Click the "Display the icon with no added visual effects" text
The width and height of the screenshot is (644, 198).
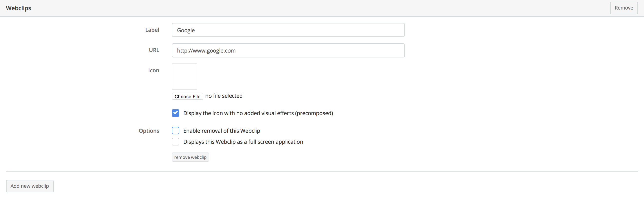pyautogui.click(x=258, y=113)
